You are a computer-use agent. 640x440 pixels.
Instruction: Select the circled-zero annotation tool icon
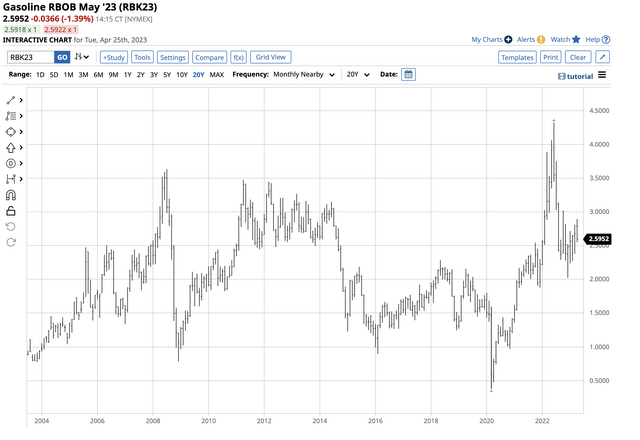click(x=11, y=164)
